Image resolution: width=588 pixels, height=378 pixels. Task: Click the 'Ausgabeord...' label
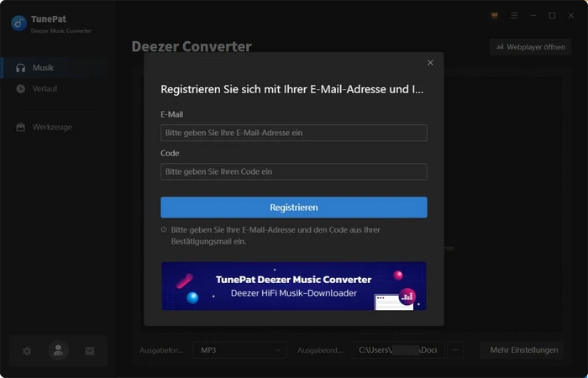coord(320,350)
